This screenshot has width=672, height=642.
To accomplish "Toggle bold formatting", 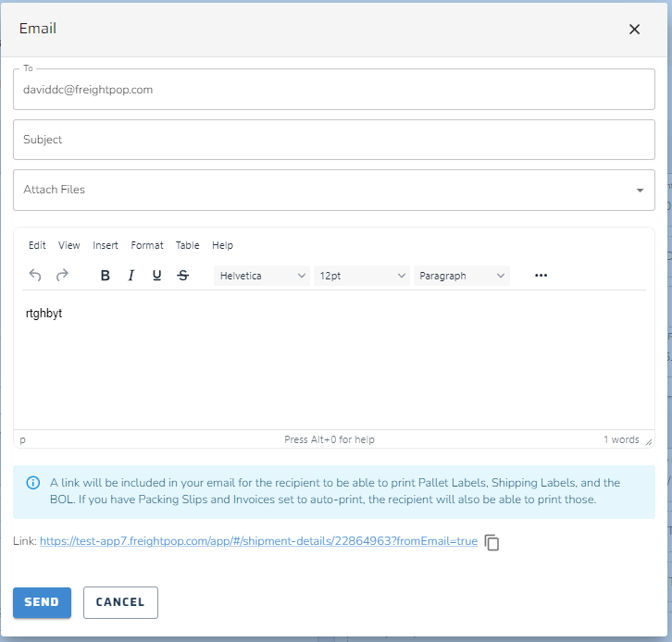I will point(105,275).
